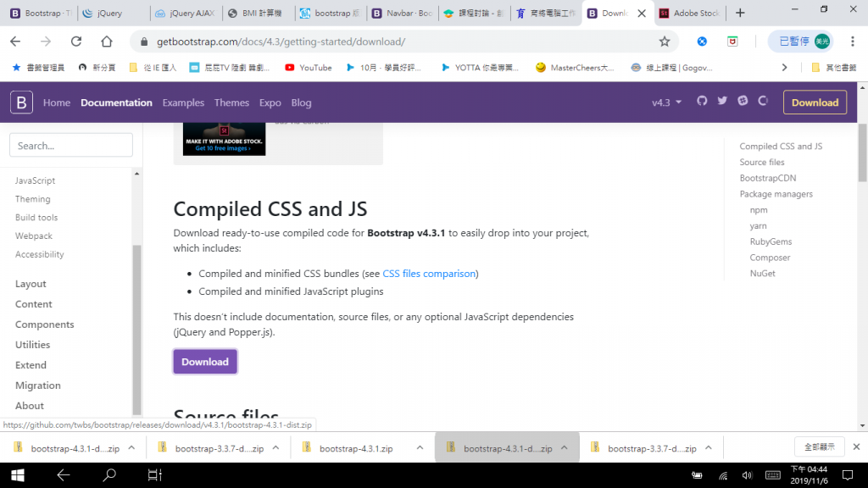This screenshot has width=868, height=488.
Task: Switch to the Navbar Bootstrap tab
Action: 403,14
